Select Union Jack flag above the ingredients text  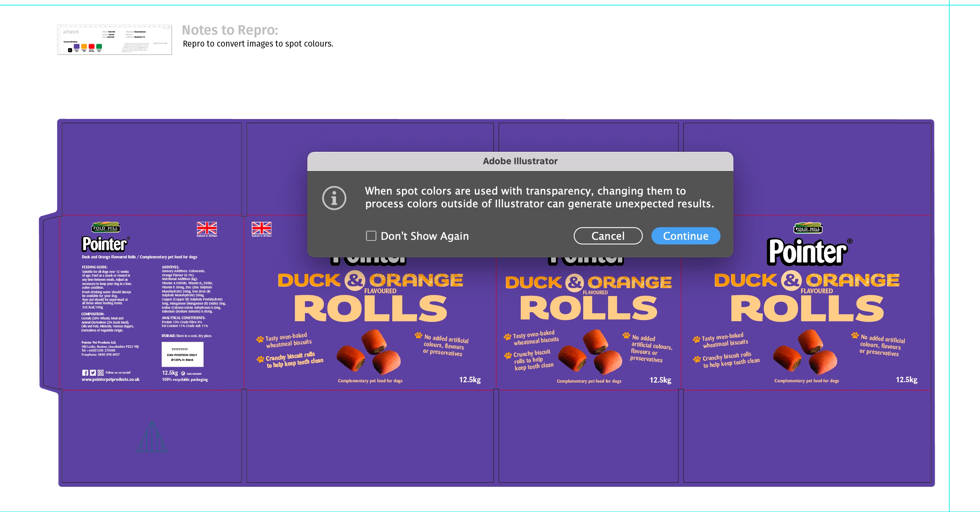tap(206, 228)
